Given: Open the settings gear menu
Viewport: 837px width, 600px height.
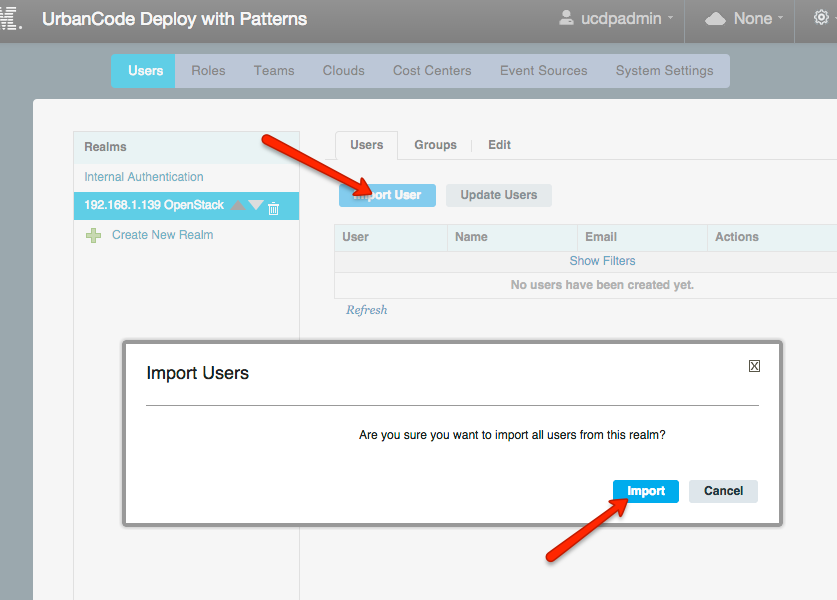Looking at the screenshot, I should [821, 18].
